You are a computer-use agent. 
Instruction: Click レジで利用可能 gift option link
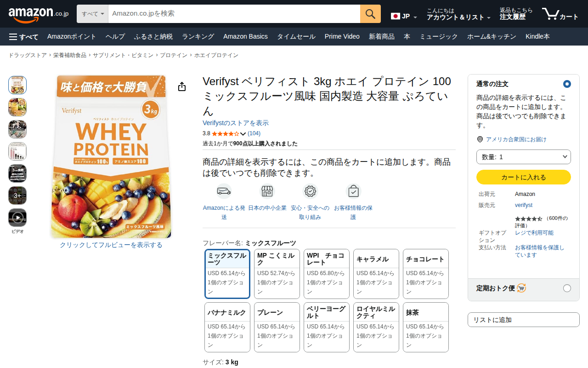pos(534,233)
